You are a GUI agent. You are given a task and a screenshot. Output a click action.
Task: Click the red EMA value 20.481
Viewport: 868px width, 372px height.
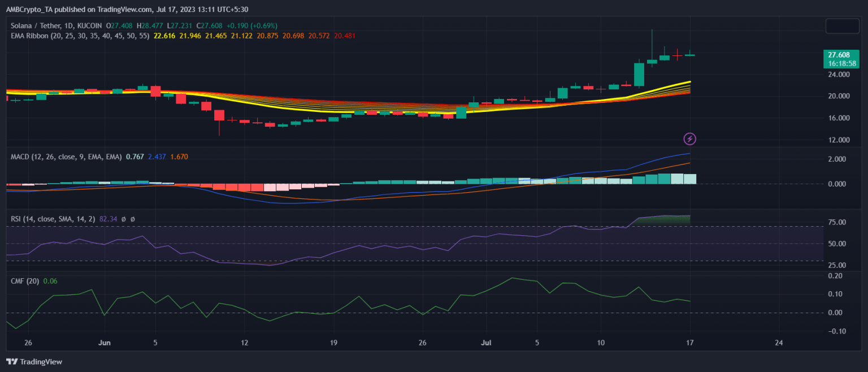[x=345, y=36]
